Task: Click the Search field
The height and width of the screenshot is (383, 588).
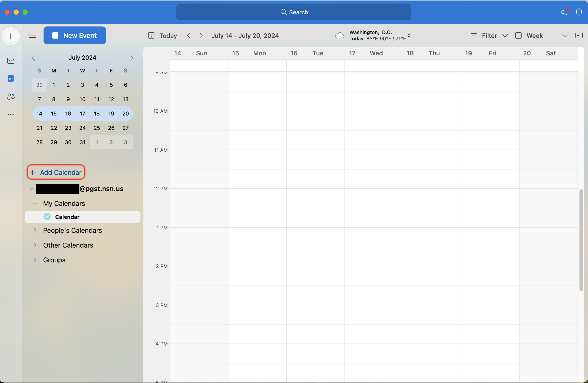Action: pos(294,12)
